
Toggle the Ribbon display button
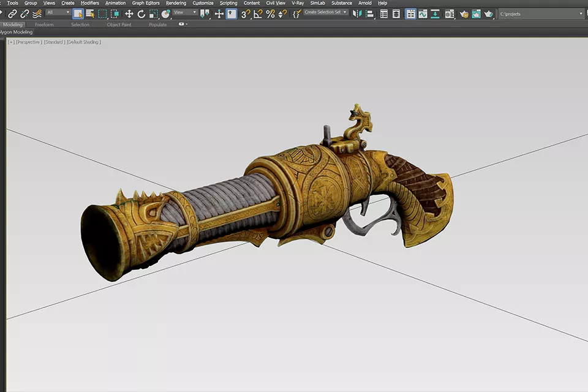[410, 14]
